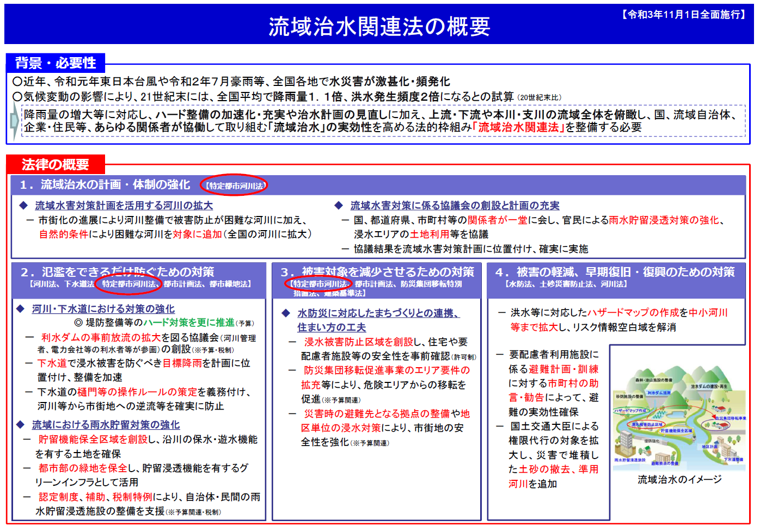Click red text 浸水被害防止区域を創設
Image resolution: width=760 pixels, height=532 pixels.
358,342
